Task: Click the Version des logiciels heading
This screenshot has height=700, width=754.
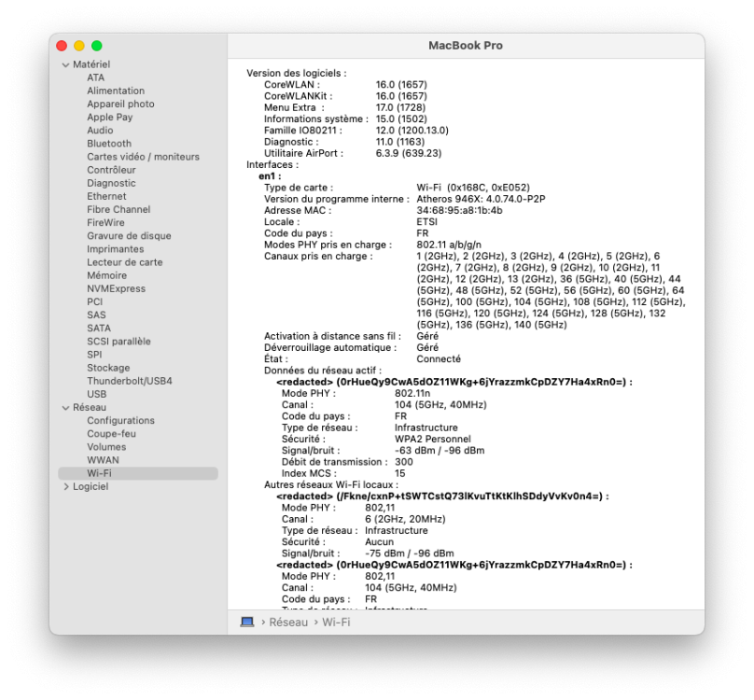Action: pos(296,74)
